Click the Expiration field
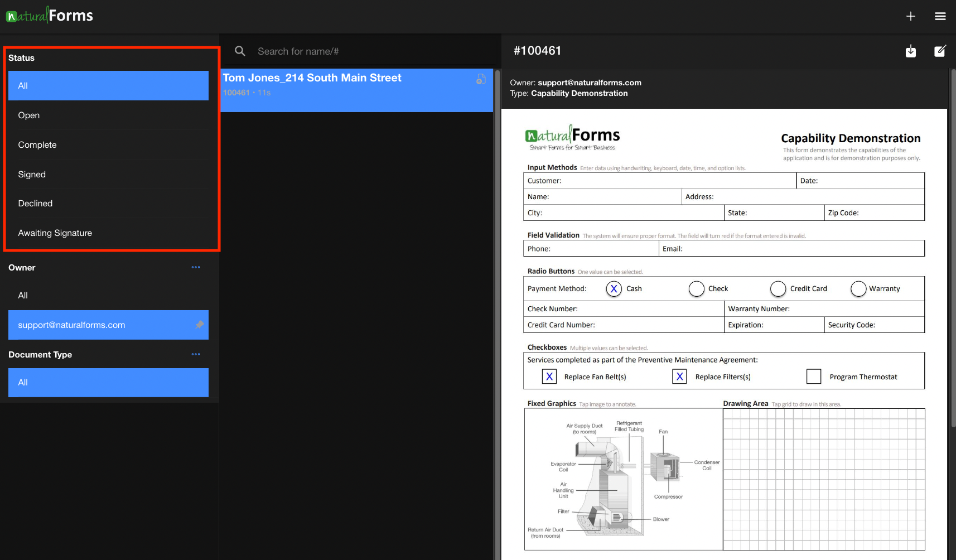Image resolution: width=956 pixels, height=560 pixels. pos(774,325)
